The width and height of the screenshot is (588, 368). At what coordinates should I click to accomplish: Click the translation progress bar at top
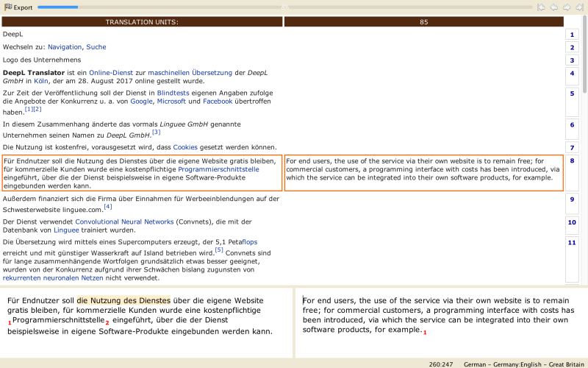coord(285,7)
